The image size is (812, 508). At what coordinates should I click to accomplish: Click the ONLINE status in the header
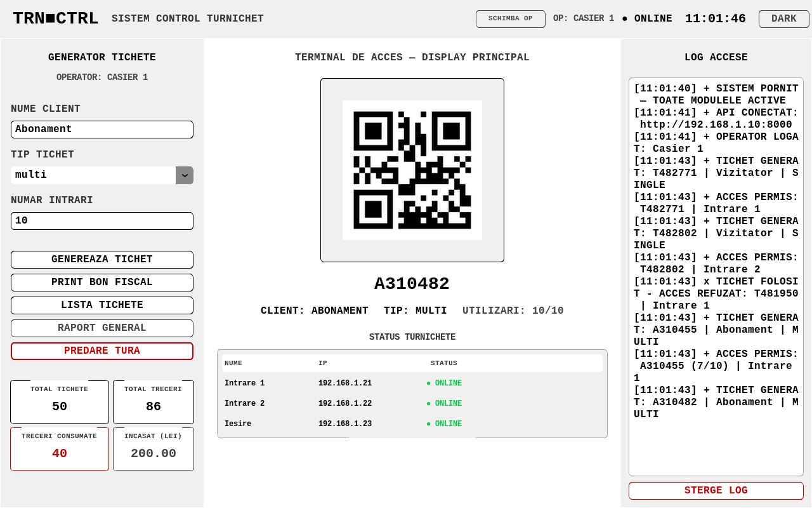coord(647,18)
